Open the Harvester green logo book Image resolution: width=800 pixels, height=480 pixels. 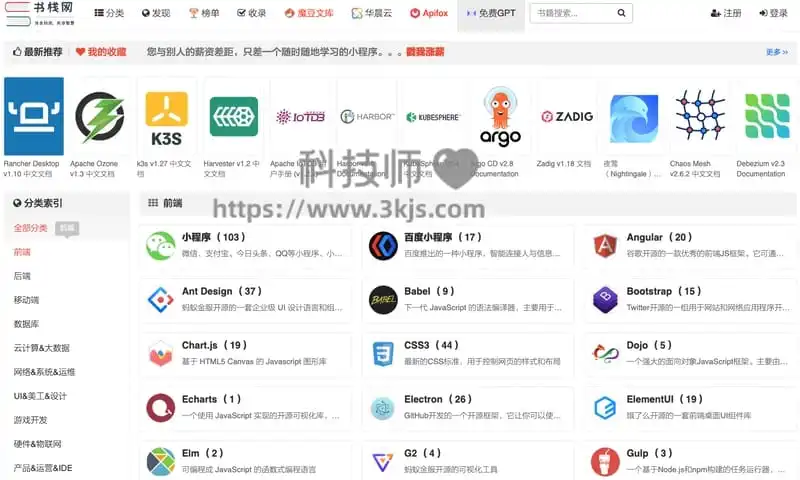(x=234, y=116)
